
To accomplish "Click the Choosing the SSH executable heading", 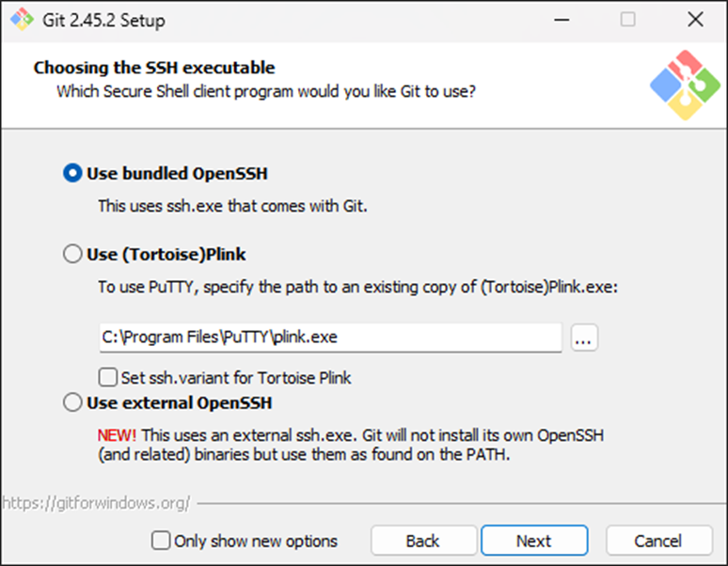I will pyautogui.click(x=154, y=68).
